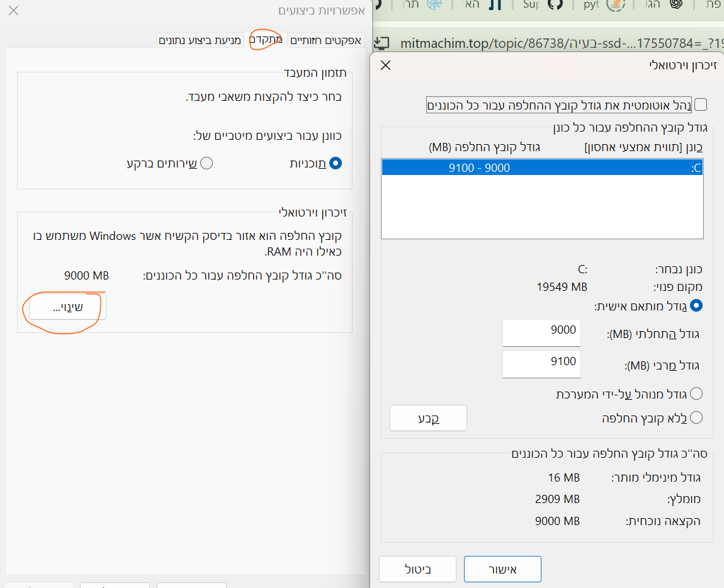Click the קבע button
Image resolution: width=724 pixels, height=588 pixels.
[x=428, y=418]
